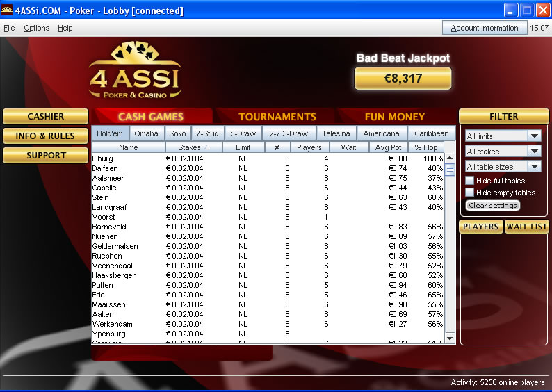Click the Bad Beat Jackpot €8,317 button
Screen dimensions: 552x392
click(403, 78)
